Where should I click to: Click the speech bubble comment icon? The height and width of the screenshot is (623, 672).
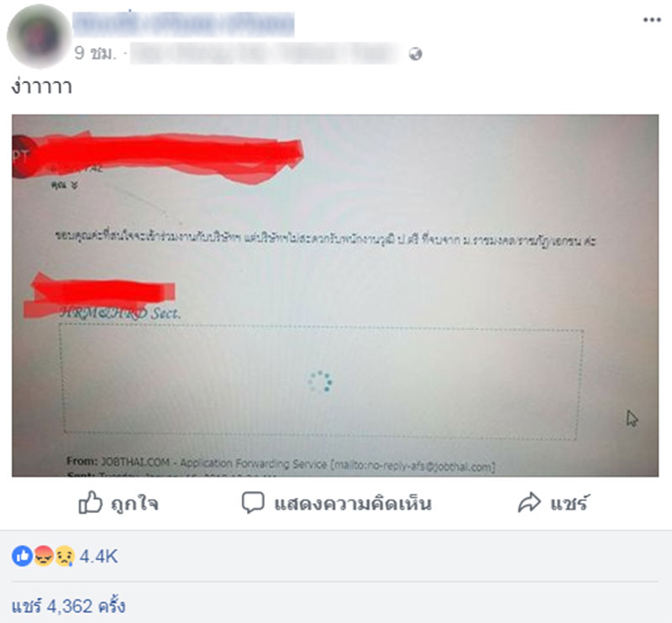tap(253, 502)
